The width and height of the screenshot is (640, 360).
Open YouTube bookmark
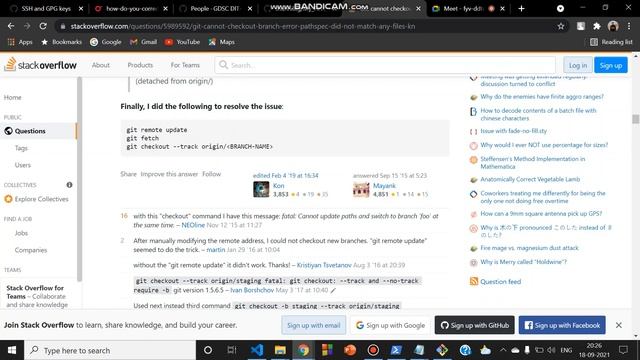click(x=182, y=42)
